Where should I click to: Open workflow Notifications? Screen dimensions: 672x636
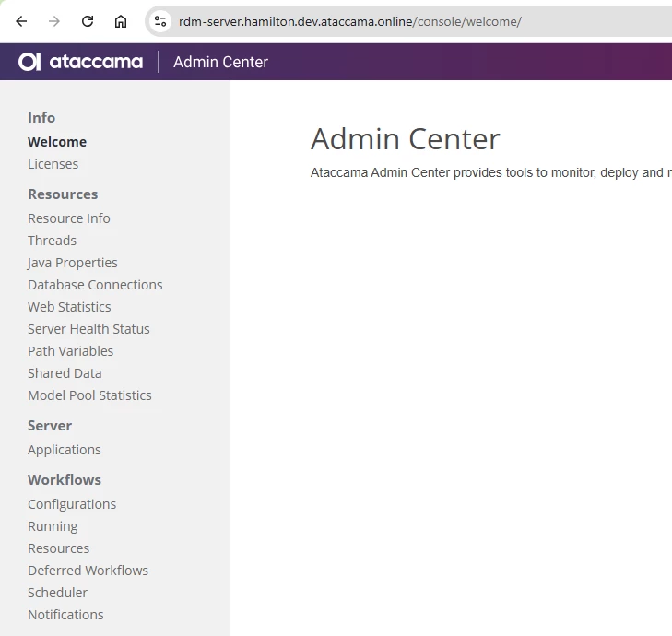(65, 615)
